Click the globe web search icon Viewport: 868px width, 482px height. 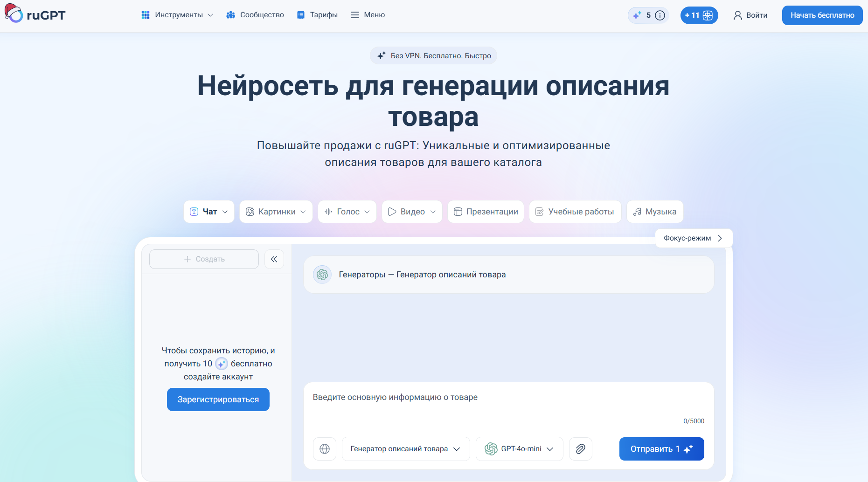click(325, 449)
